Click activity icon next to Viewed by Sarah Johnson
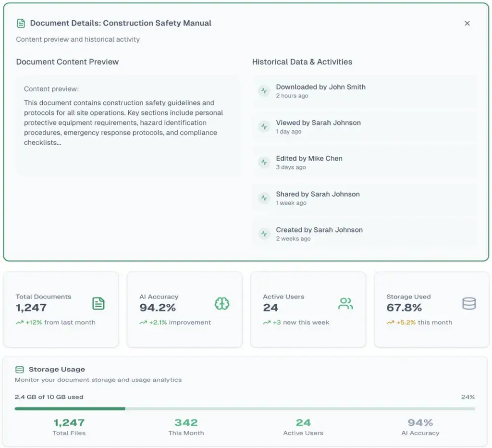This screenshot has height=448, width=492. click(264, 127)
